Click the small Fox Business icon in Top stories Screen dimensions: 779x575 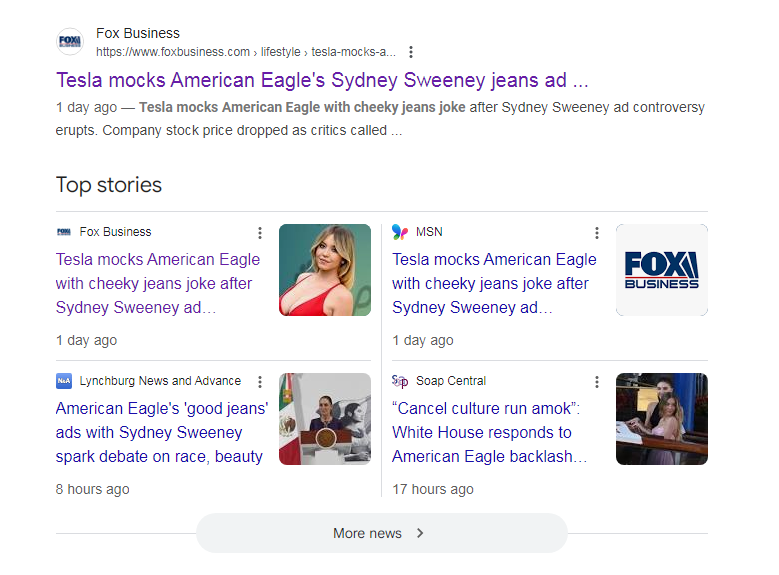point(64,232)
